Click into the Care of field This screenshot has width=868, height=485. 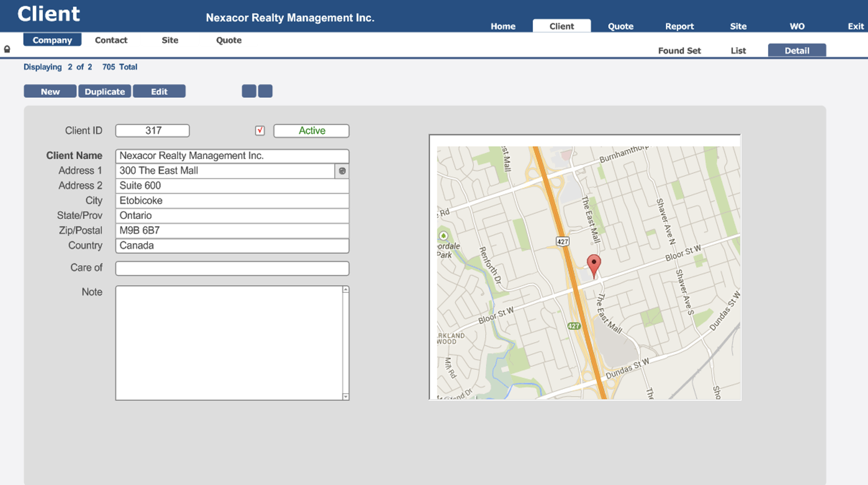pyautogui.click(x=232, y=268)
